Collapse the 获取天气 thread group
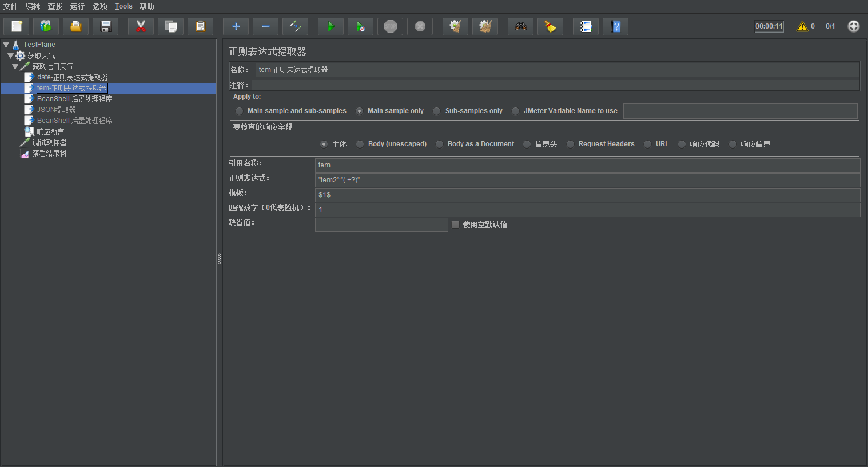Screen dimensions: 868x467 (x=10, y=55)
